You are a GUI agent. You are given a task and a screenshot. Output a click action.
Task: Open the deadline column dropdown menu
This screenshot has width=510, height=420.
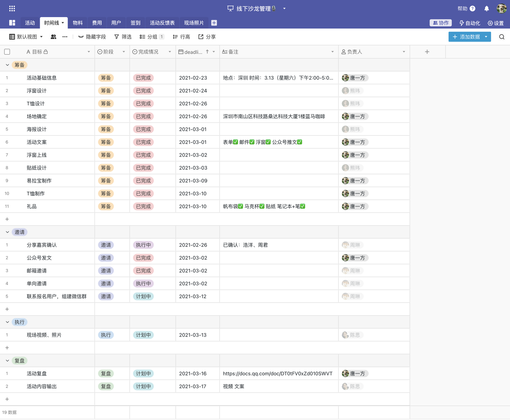tap(214, 52)
